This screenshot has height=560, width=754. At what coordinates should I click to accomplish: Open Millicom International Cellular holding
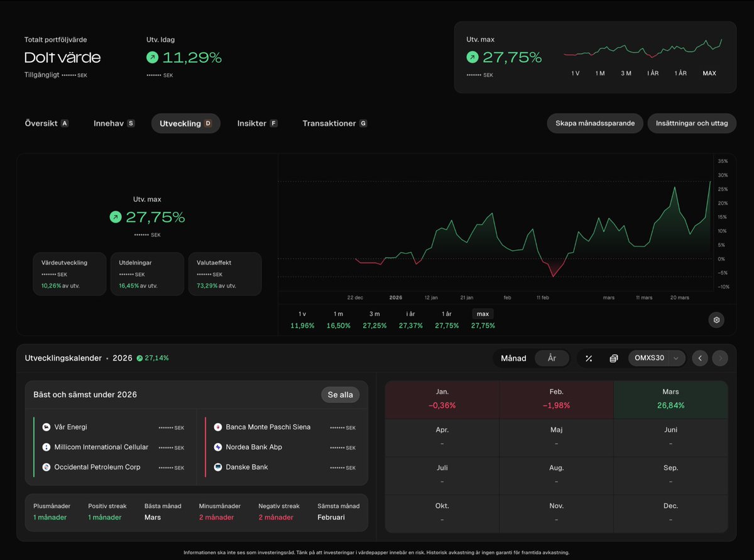(113, 447)
